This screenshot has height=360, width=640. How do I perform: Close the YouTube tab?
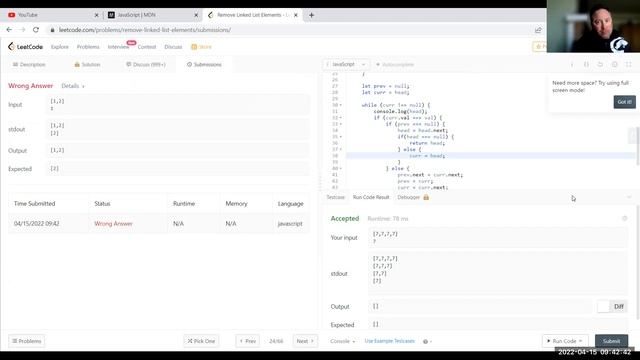coord(96,15)
